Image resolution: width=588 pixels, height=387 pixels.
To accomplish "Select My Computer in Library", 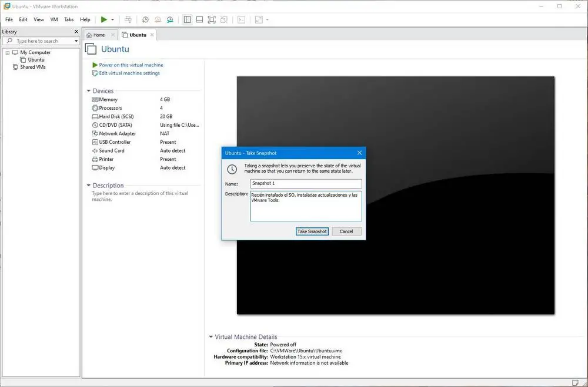I will pyautogui.click(x=35, y=52).
